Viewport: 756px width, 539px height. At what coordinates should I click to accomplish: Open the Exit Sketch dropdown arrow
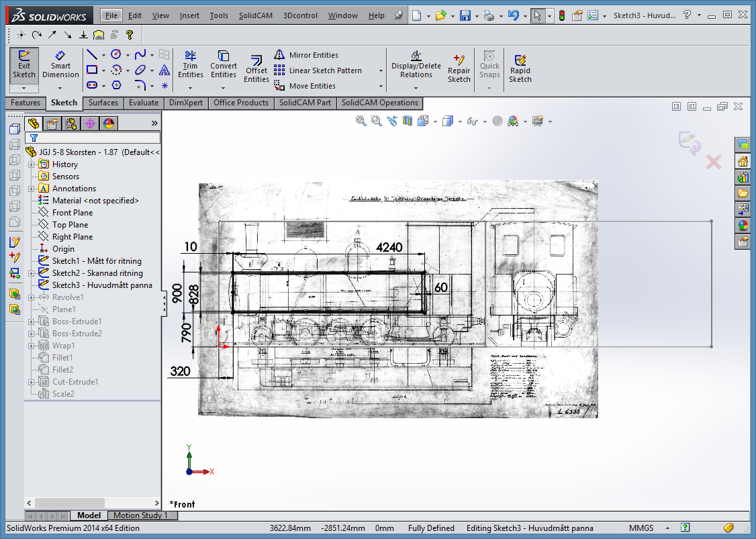coord(23,88)
